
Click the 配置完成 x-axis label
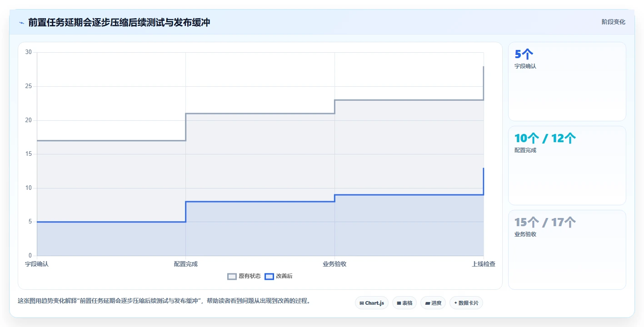tap(186, 264)
